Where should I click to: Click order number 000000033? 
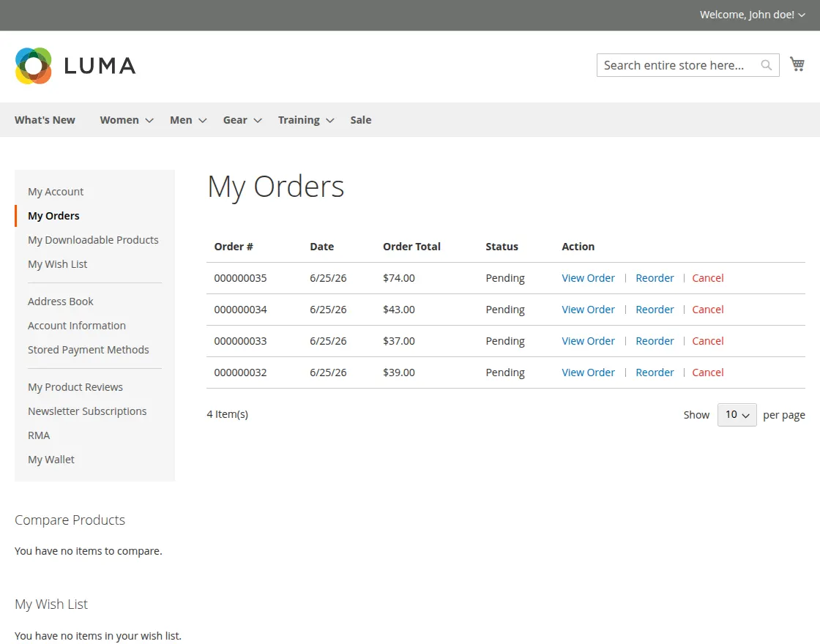[241, 341]
